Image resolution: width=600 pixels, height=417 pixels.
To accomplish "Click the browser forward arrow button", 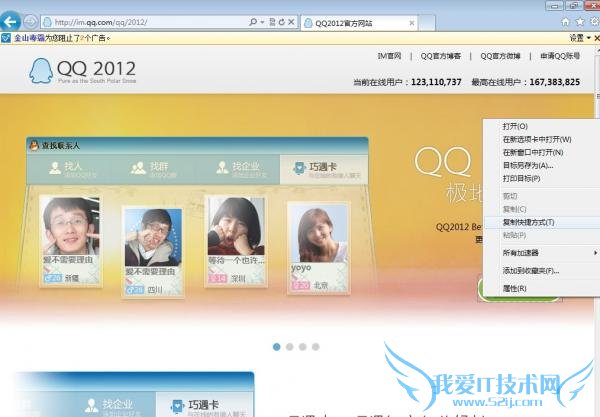I will (31, 22).
